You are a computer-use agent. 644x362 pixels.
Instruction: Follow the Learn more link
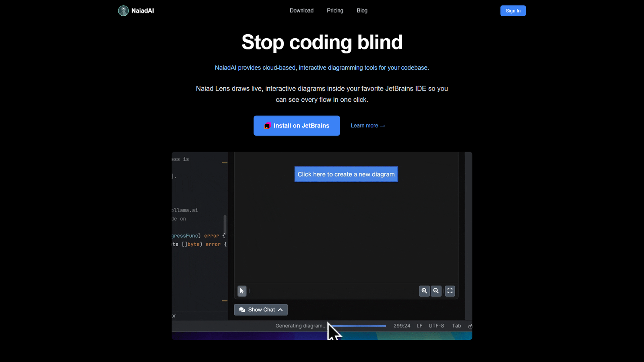point(367,125)
